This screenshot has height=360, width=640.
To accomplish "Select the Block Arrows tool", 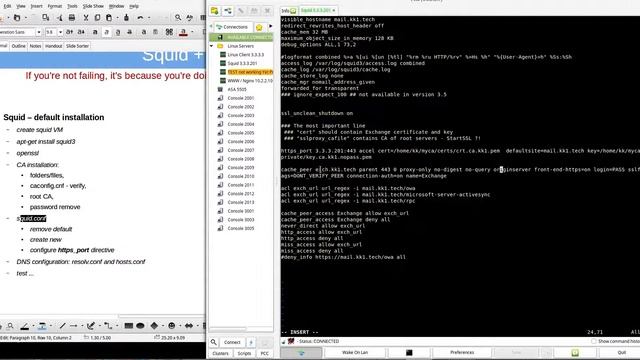I will (189, 326).
